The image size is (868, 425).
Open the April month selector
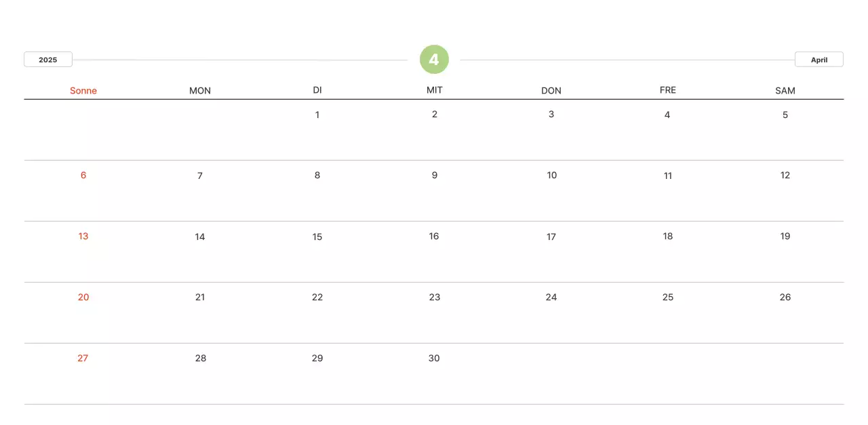pos(818,60)
